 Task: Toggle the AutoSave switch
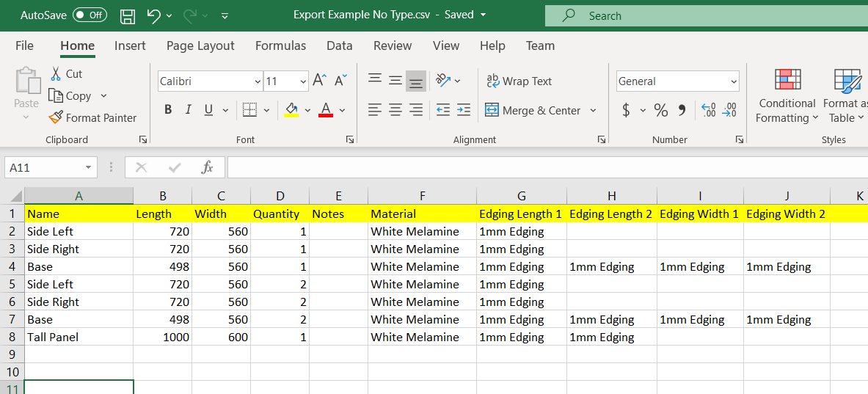pyautogui.click(x=89, y=15)
